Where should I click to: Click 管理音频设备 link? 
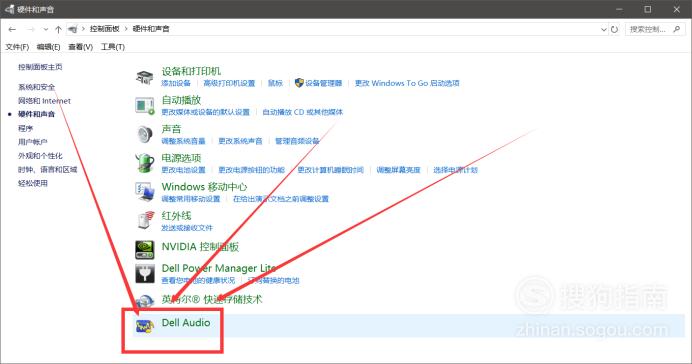(x=297, y=141)
